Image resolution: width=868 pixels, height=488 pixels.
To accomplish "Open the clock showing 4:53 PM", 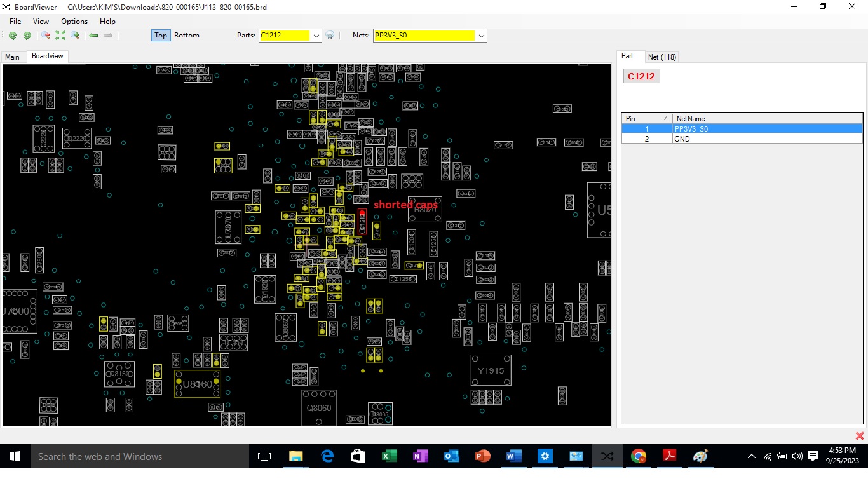I will (843, 456).
